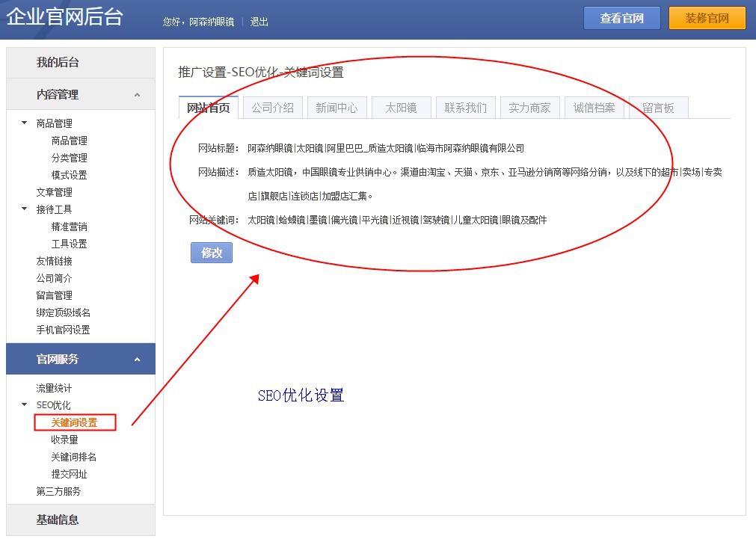Collapse the SEO优化 tree arrow
Screen dimensions: 756x539
tap(25, 404)
